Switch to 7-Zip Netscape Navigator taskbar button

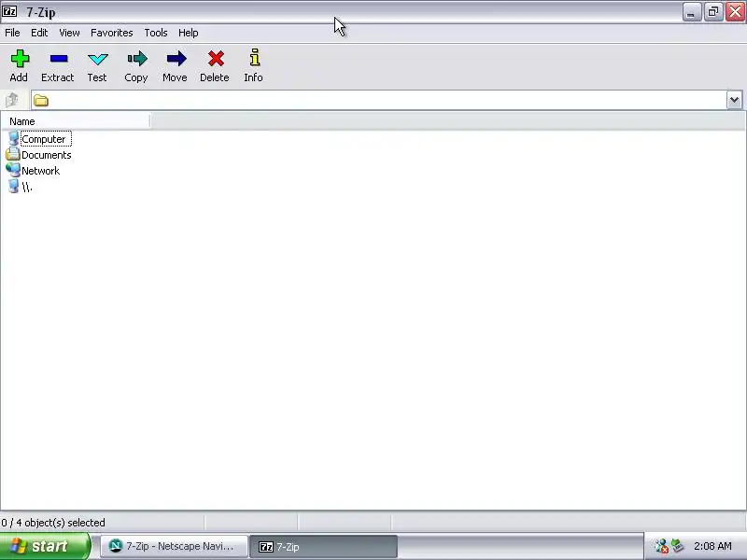[x=174, y=546]
